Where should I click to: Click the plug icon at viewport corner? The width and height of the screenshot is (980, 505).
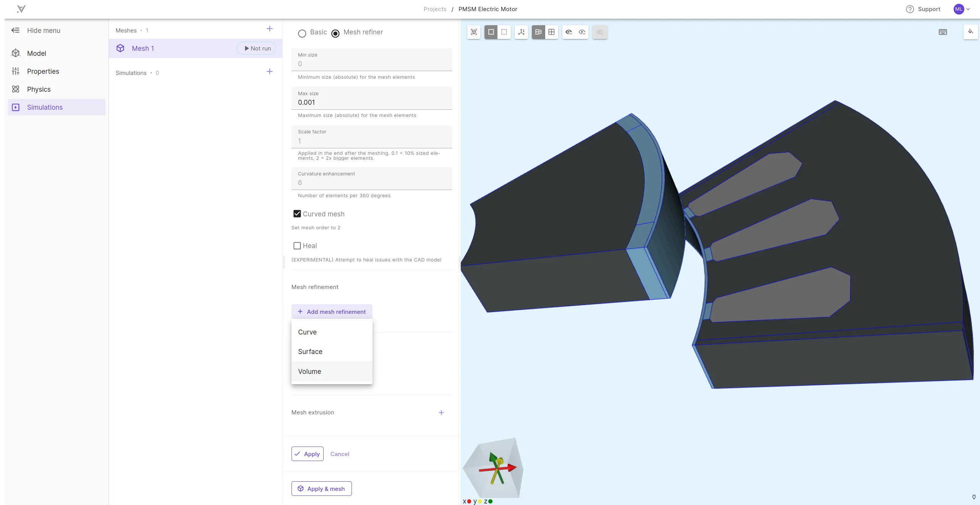[974, 497]
